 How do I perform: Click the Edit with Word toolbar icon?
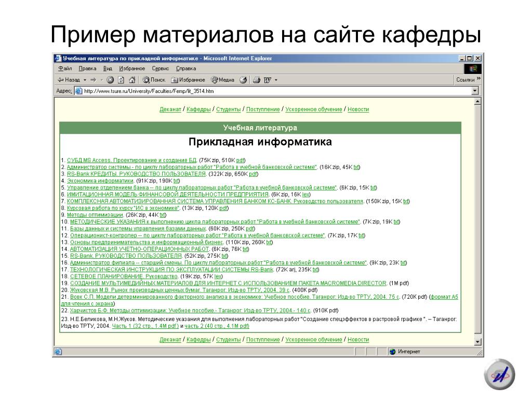coord(268,79)
